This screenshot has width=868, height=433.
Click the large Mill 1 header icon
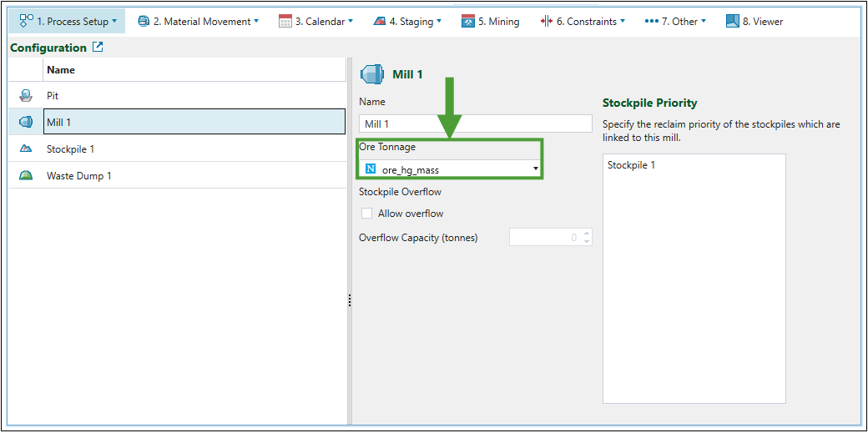click(372, 74)
